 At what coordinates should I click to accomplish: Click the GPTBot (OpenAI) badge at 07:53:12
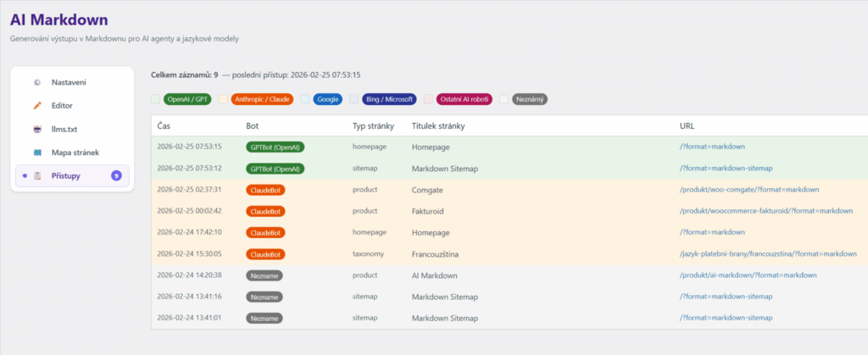point(275,168)
